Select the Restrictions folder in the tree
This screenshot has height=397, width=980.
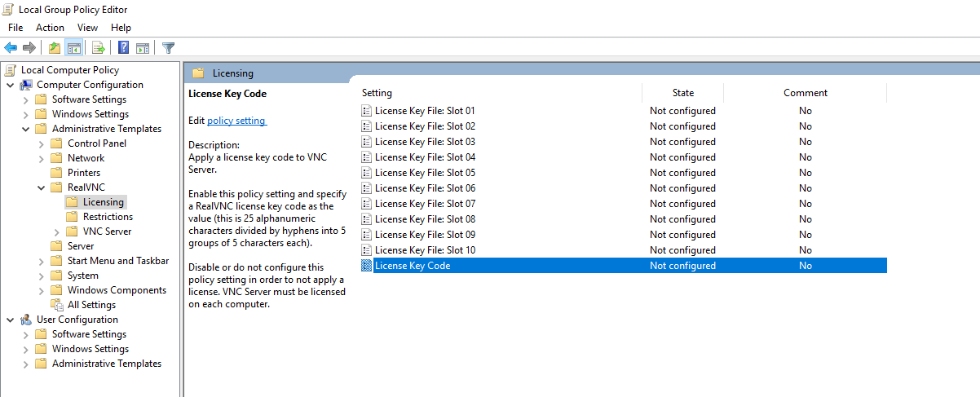point(108,217)
